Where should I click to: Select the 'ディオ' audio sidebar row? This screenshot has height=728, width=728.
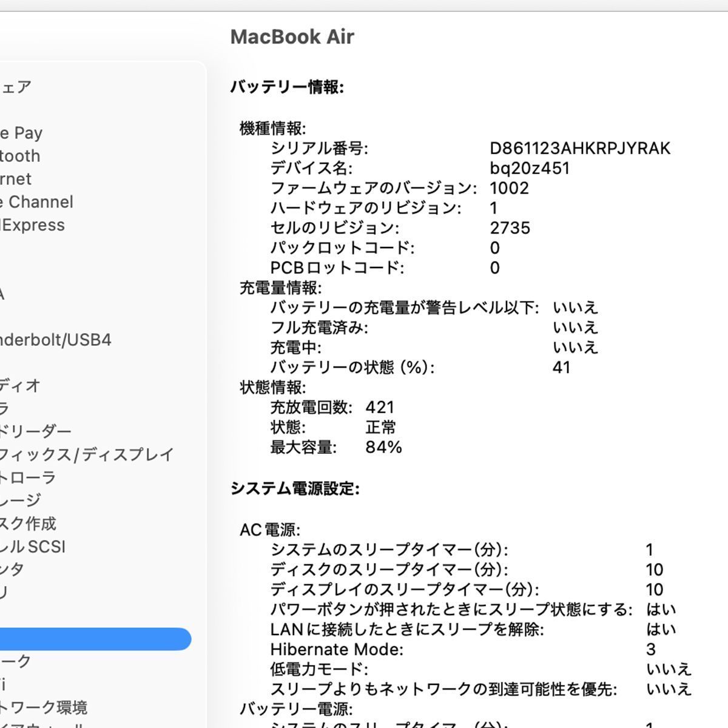point(20,385)
